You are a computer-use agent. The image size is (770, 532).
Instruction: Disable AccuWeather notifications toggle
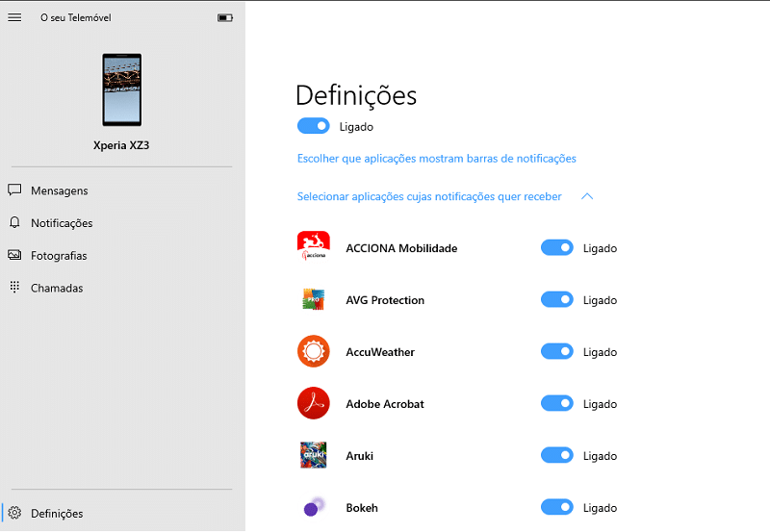pos(557,351)
